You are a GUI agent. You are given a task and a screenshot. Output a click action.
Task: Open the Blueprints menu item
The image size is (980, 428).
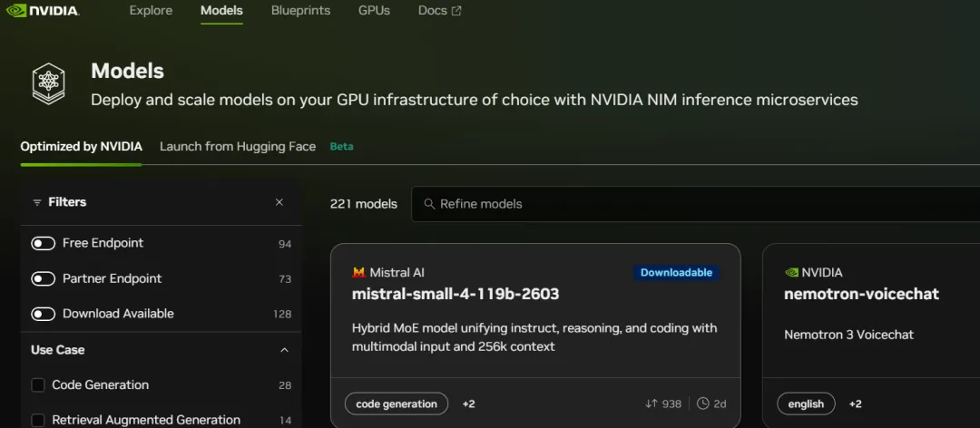(x=300, y=11)
